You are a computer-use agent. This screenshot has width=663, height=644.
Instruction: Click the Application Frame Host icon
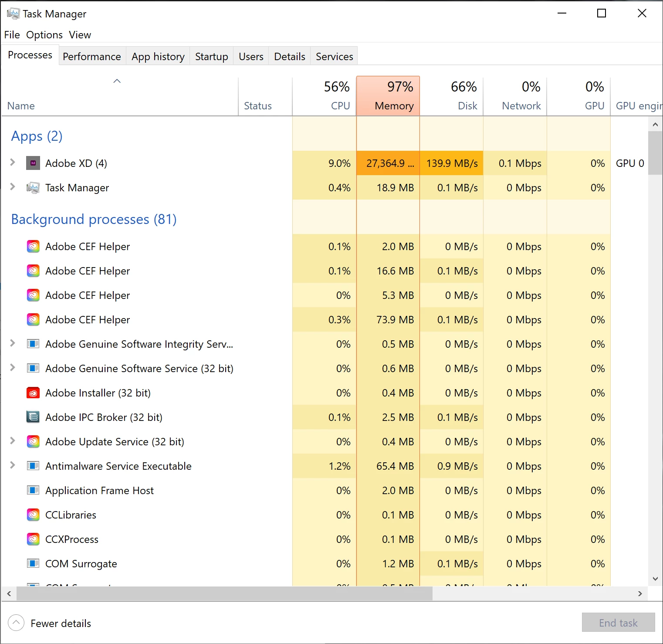pos(33,491)
